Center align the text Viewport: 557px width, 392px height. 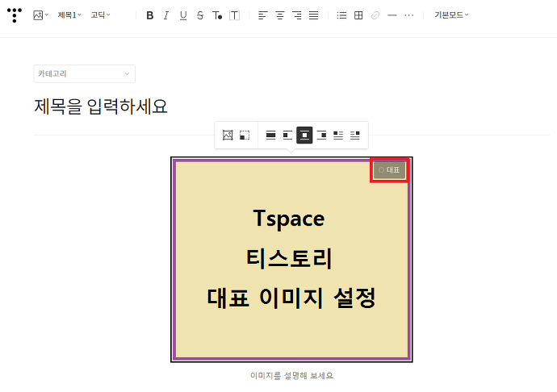click(280, 15)
